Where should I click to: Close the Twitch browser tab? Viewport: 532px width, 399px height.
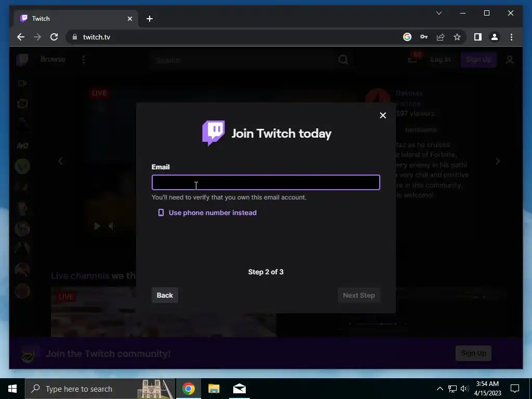129,19
